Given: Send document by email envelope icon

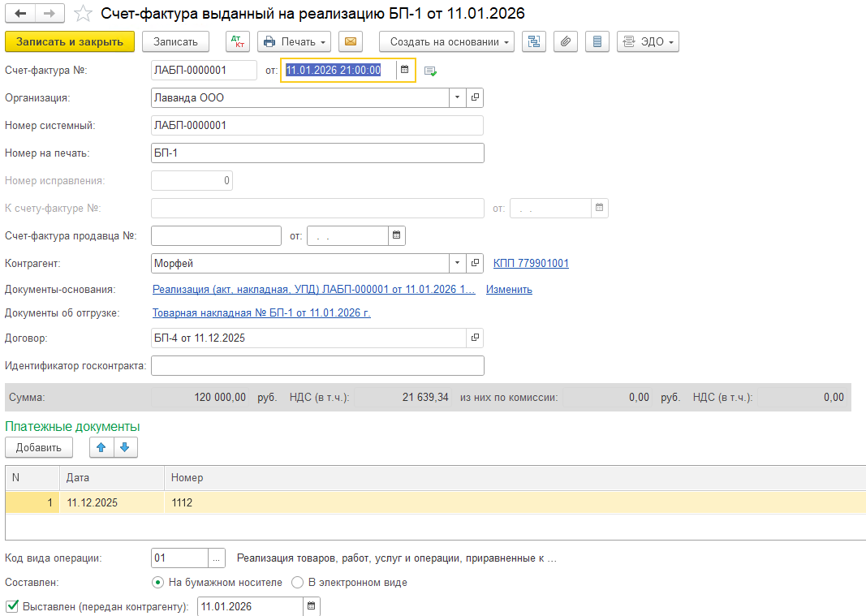Looking at the screenshot, I should (350, 41).
